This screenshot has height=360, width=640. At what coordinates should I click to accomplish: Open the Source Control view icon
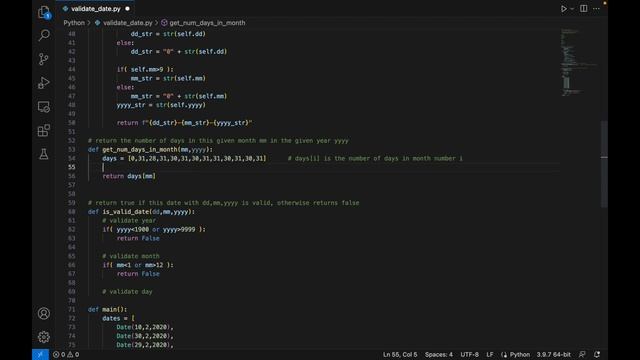44,59
